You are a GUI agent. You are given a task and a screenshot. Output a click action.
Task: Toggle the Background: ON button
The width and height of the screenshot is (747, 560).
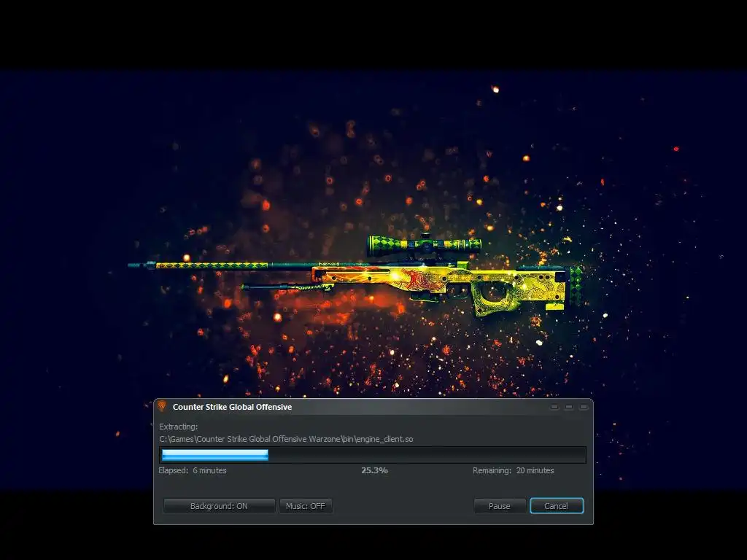pos(219,506)
